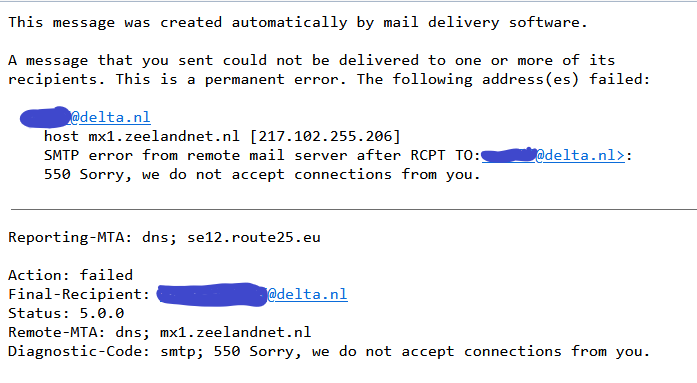Viewport: 697px width, 383px height.
Task: Click the redacted blob after Final-Recipient label
Action: (212, 295)
